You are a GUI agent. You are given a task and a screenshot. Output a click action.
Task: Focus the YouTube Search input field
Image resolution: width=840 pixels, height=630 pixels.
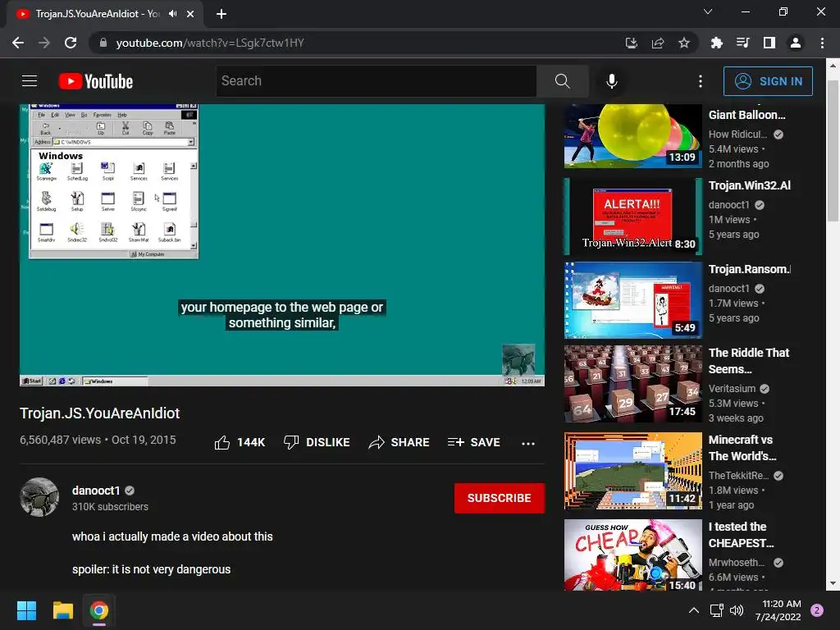click(376, 81)
